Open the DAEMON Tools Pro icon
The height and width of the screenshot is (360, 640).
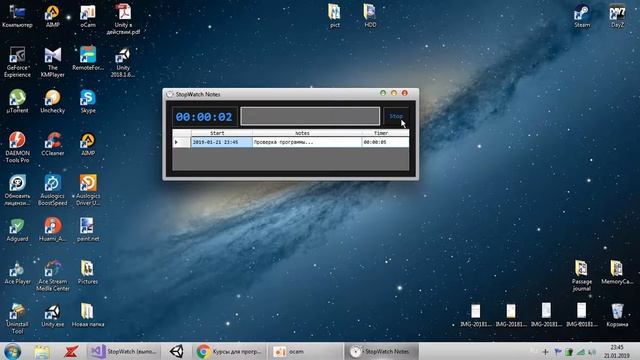tap(17, 147)
